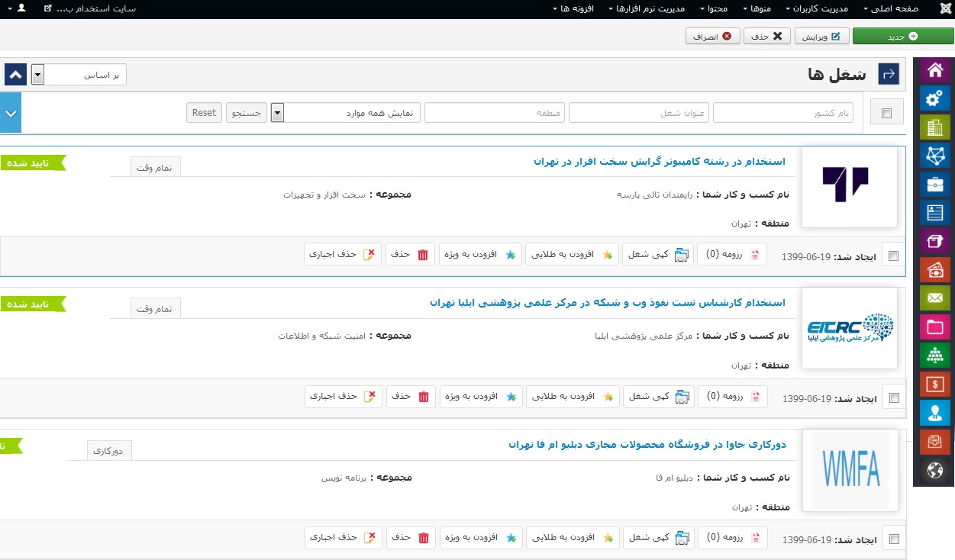Open the نمایش همه موارد dropdown
This screenshot has width=955, height=560.
click(x=346, y=113)
